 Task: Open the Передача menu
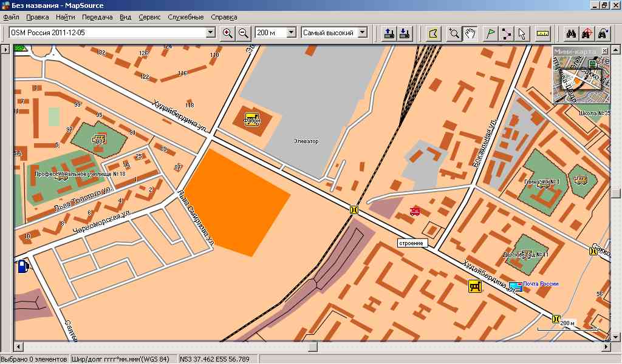(x=97, y=17)
